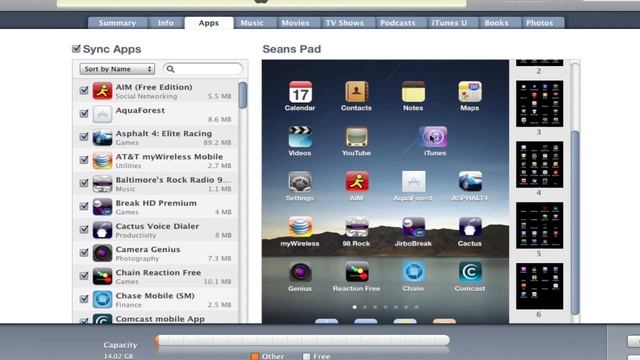Image resolution: width=640 pixels, height=360 pixels.
Task: Select the Maps app icon
Action: pyautogui.click(x=470, y=92)
